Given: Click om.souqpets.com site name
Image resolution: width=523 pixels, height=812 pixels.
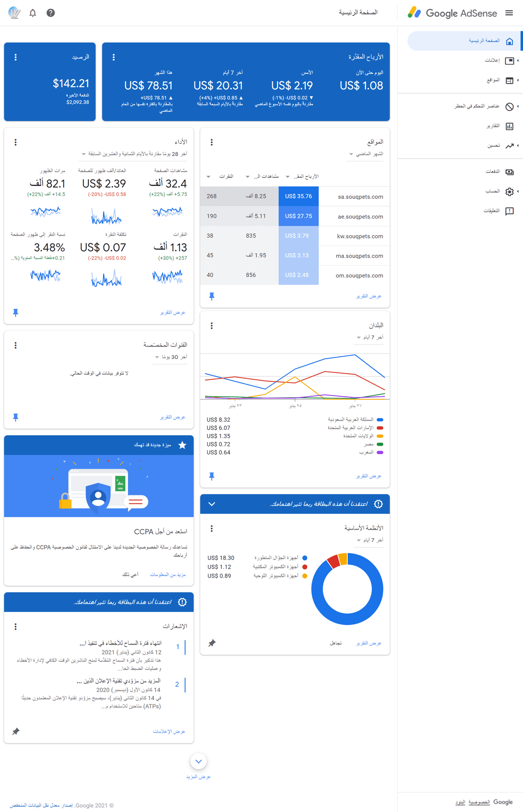Looking at the screenshot, I should point(360,276).
